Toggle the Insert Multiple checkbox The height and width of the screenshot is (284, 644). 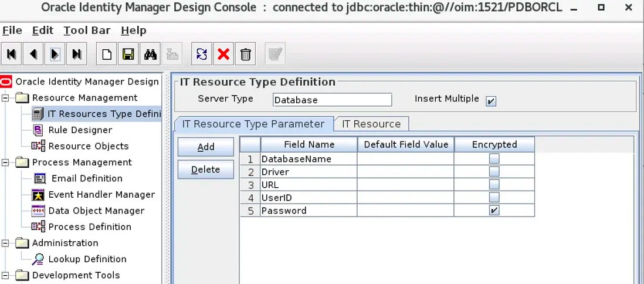pos(491,101)
